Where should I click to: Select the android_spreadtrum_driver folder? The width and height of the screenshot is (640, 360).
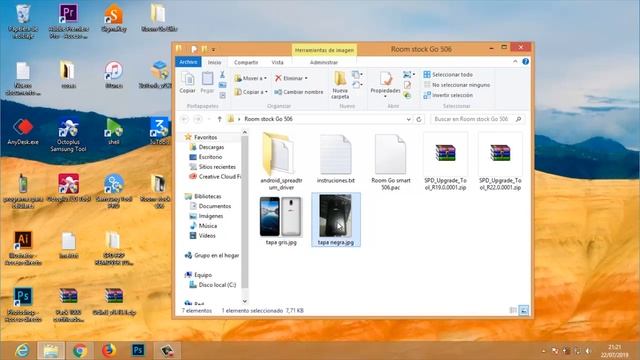(281, 161)
